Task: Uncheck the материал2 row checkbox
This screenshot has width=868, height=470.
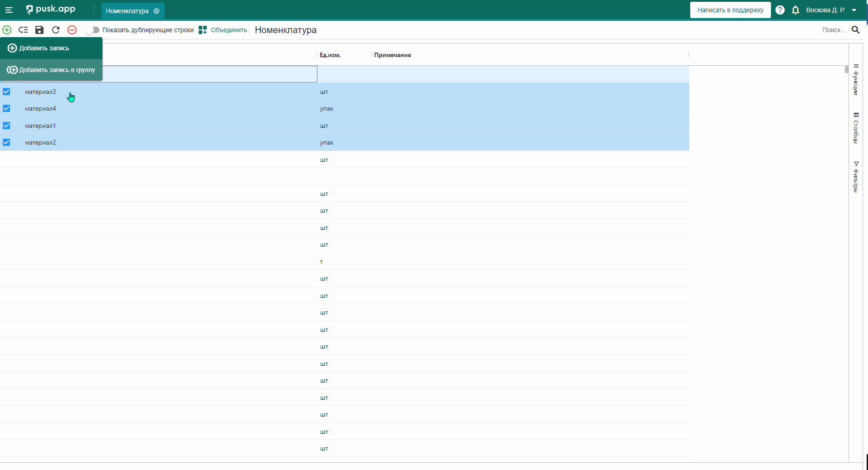Action: point(6,142)
